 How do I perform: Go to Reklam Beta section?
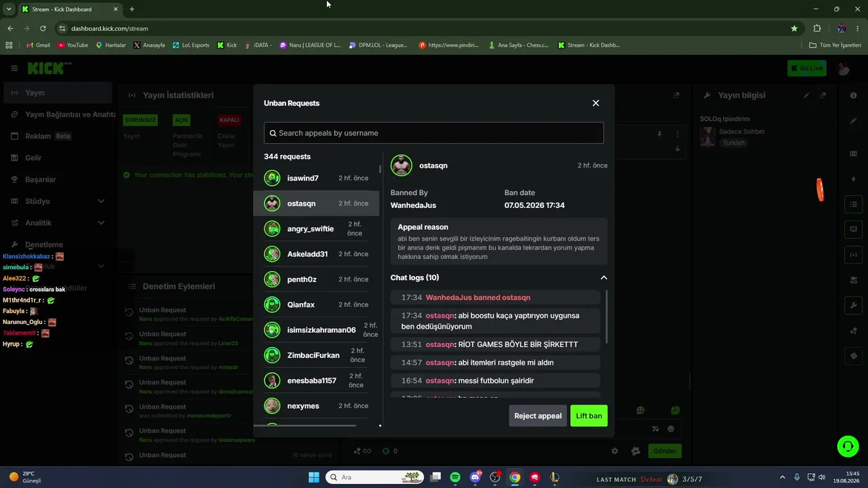click(x=58, y=136)
